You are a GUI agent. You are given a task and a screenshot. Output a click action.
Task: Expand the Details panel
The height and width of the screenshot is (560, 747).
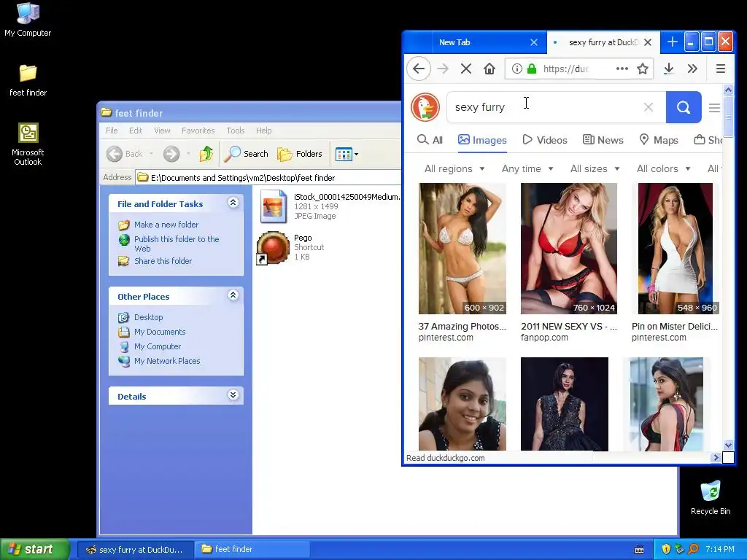[x=233, y=395]
